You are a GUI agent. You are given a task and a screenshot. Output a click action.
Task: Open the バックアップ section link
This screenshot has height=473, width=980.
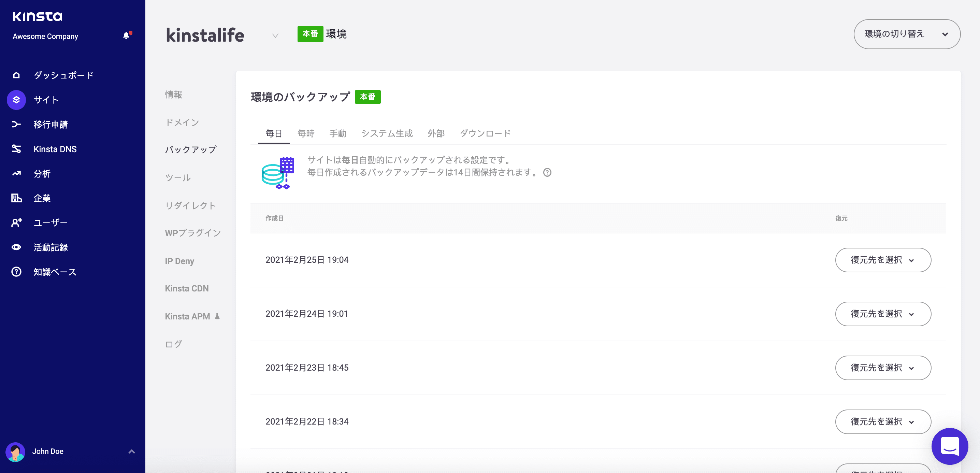click(191, 149)
